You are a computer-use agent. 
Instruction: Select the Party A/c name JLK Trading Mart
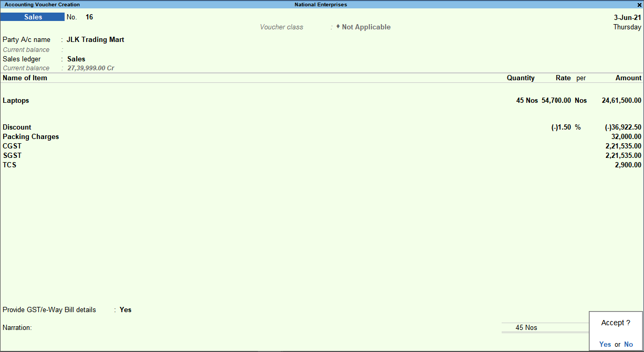click(95, 39)
